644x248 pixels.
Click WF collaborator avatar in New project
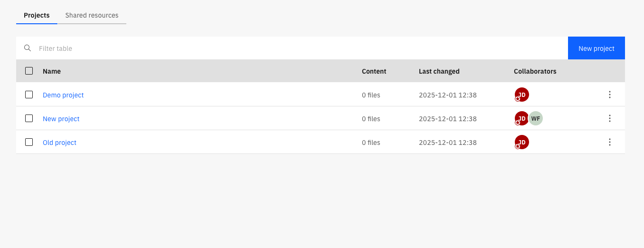pos(536,118)
